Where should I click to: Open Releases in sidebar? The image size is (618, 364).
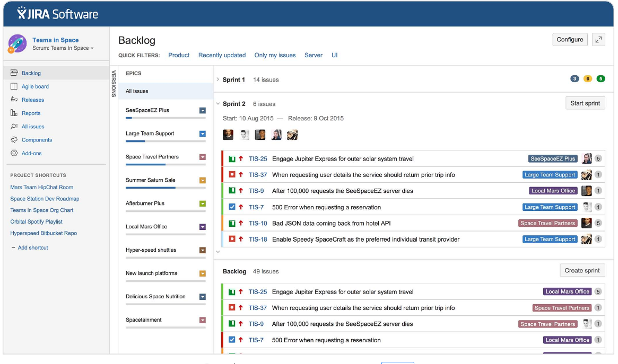[33, 100]
